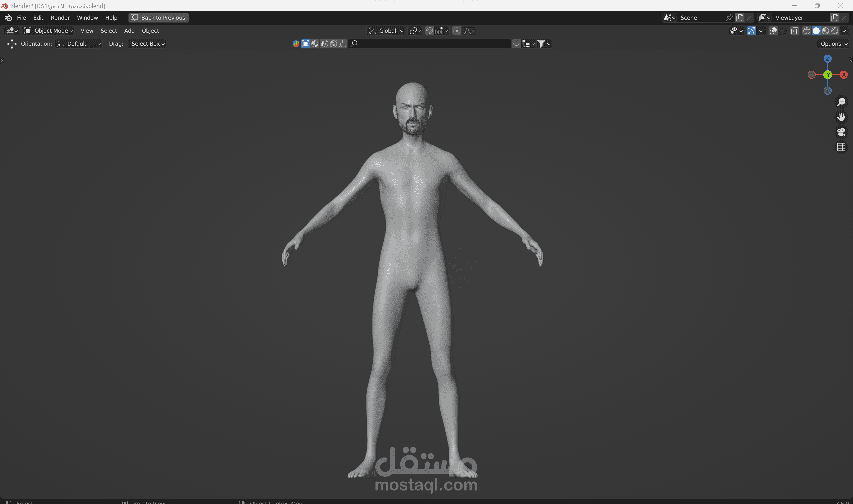Open the Object Mode dropdown
853x504 pixels.
[48, 31]
